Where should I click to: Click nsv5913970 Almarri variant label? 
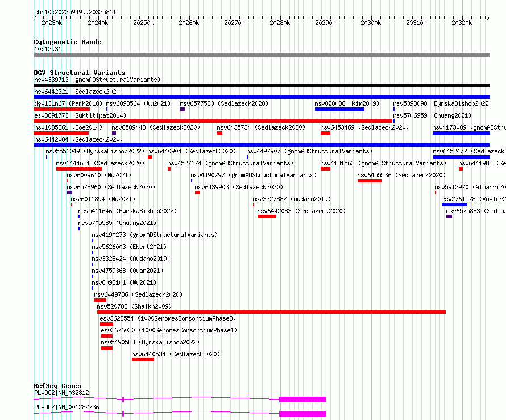coord(470,187)
